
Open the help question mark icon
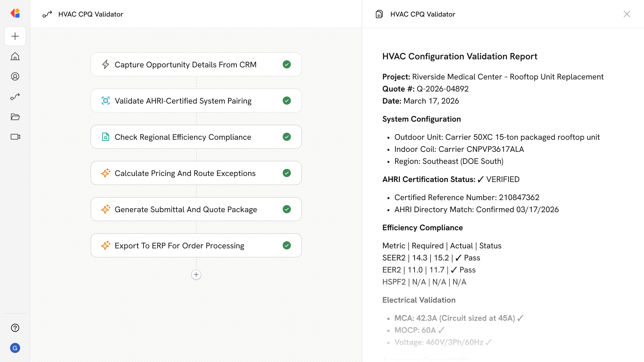15,328
